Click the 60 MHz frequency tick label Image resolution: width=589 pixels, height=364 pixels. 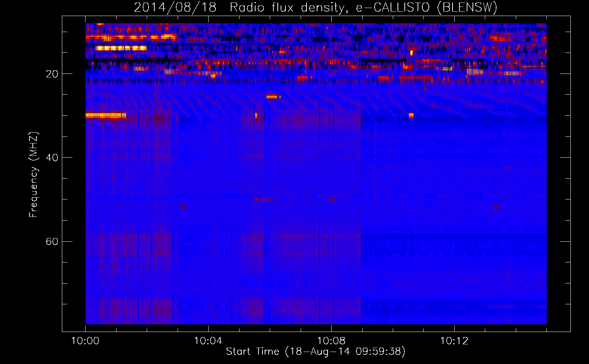click(52, 242)
